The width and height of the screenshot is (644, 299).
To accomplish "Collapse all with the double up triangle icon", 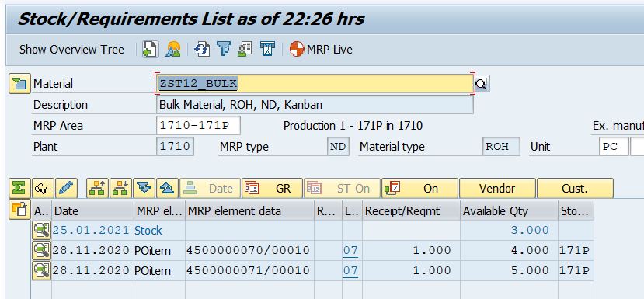I will [168, 188].
